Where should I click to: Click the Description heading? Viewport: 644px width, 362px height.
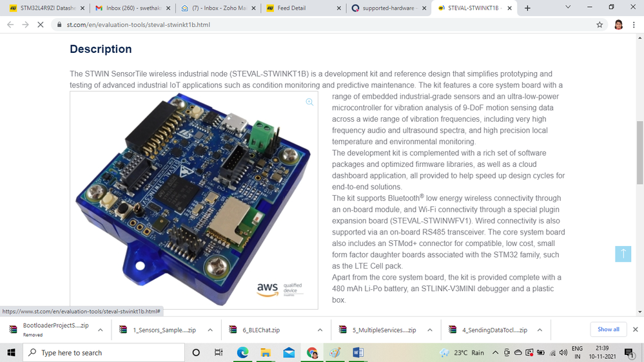tap(101, 49)
